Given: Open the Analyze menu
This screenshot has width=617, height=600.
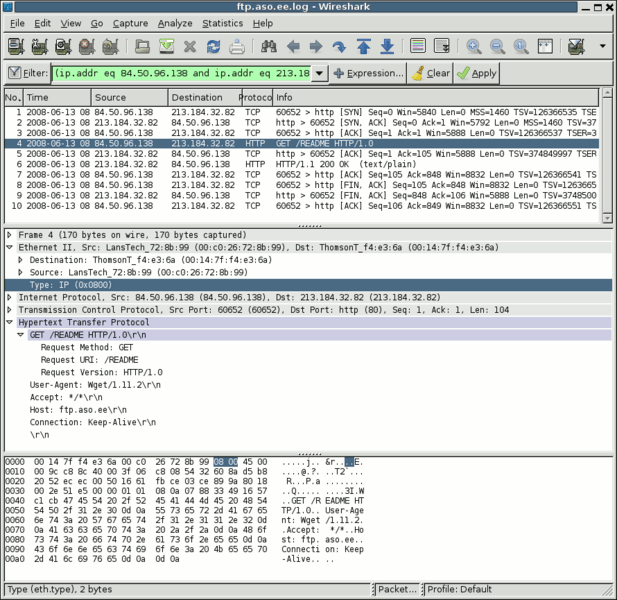Looking at the screenshot, I should [175, 24].
